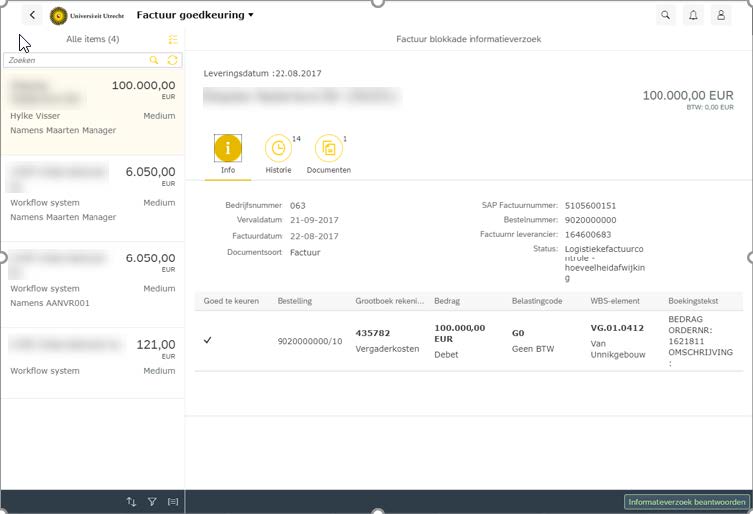Click the Informatieverzoek beantwoorden button
This screenshot has height=514, width=753.
[686, 502]
